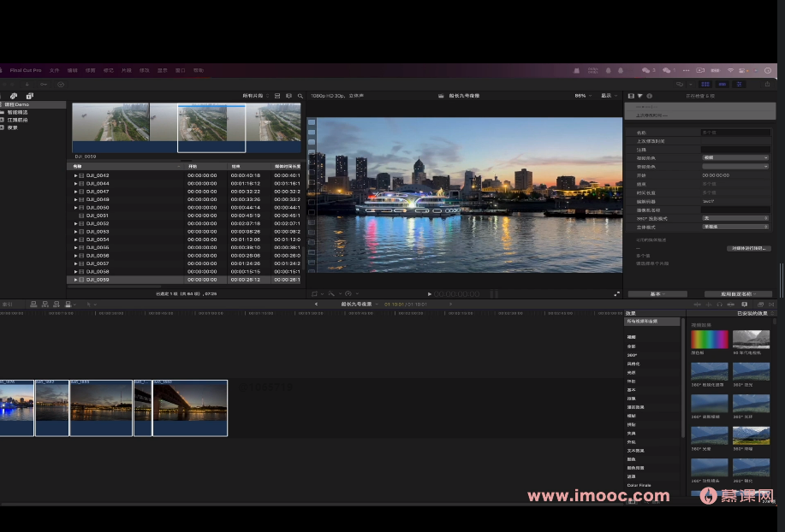The height and width of the screenshot is (532, 785).
Task: Open the 文件 menu in menu bar
Action: pos(54,70)
